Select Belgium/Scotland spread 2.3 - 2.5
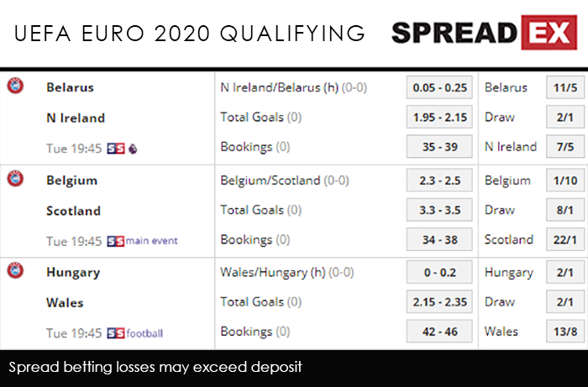Image resolution: width=588 pixels, height=387 pixels. tap(440, 180)
